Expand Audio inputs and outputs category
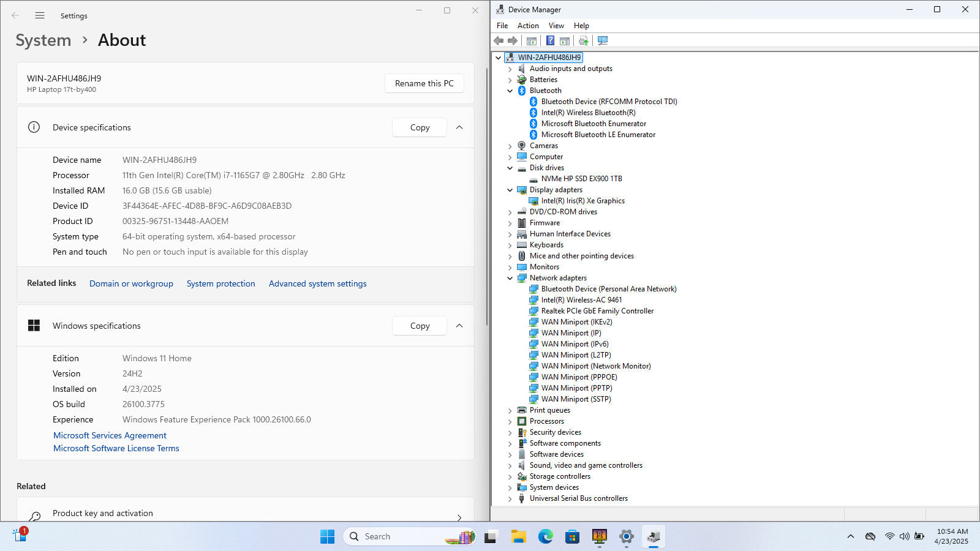The width and height of the screenshot is (980, 551). point(510,69)
